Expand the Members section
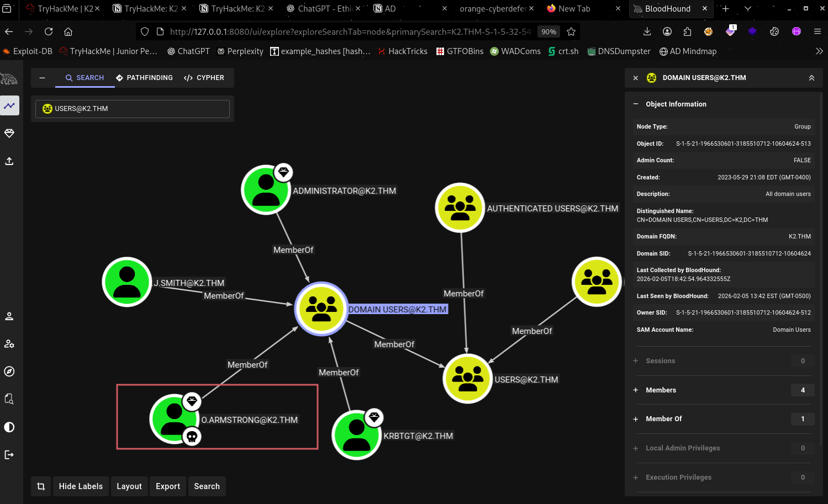The image size is (828, 504). coord(661,390)
